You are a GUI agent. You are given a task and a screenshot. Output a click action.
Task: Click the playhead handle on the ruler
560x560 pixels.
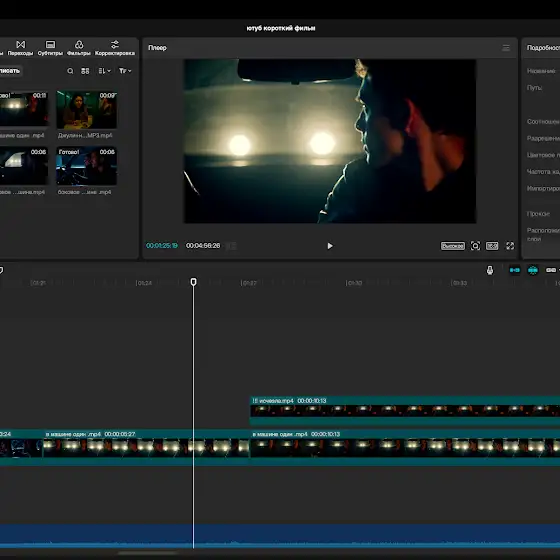(x=193, y=282)
